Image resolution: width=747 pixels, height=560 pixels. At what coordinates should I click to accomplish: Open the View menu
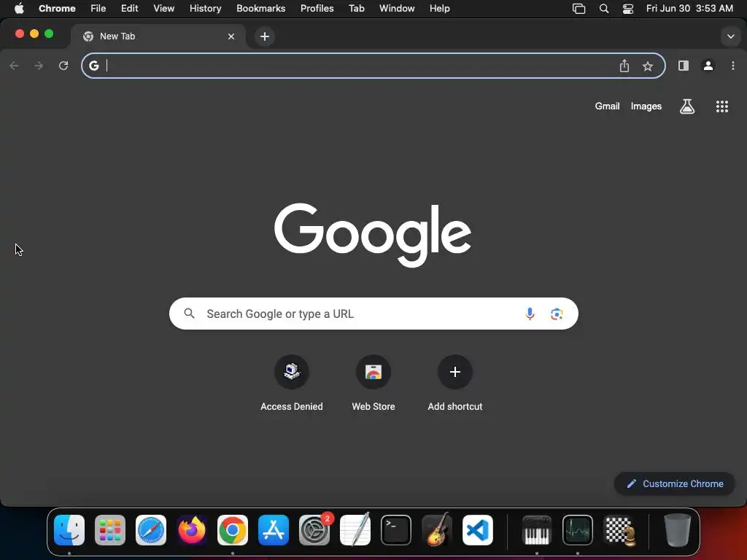tap(163, 9)
